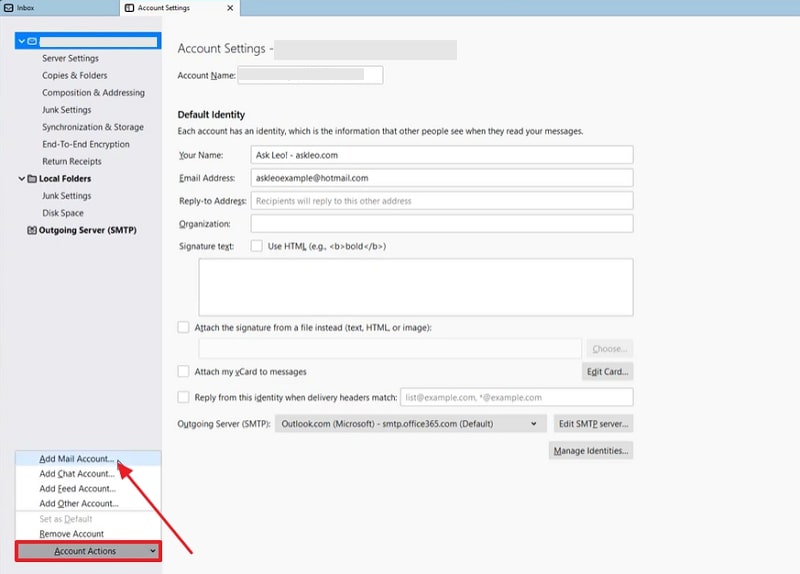Click the Organization field
Image resolution: width=800 pixels, height=574 pixels.
[442, 223]
